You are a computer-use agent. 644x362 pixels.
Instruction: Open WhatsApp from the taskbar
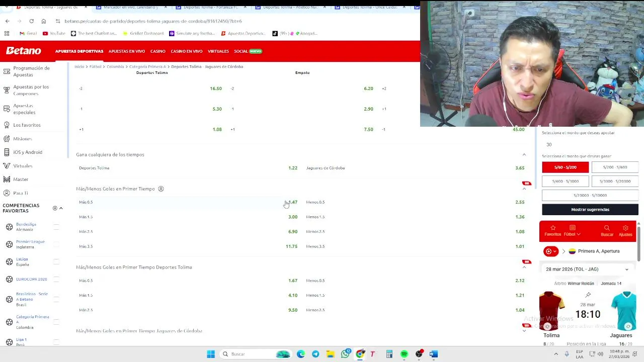[345, 354]
